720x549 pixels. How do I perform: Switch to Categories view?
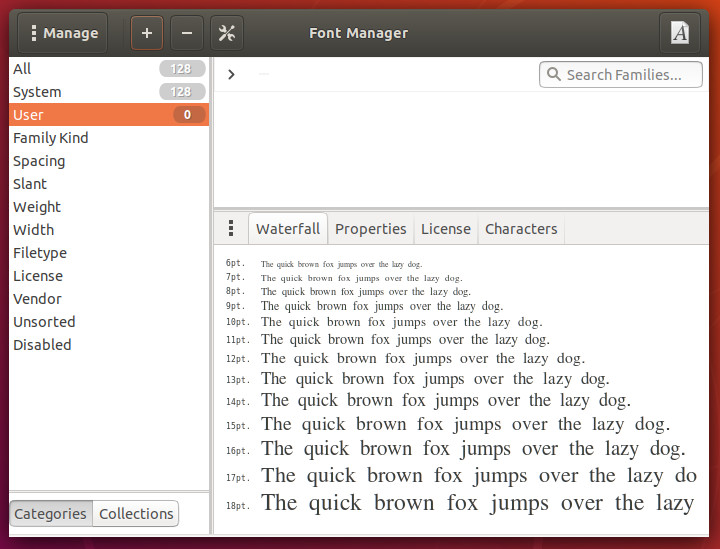coord(50,514)
